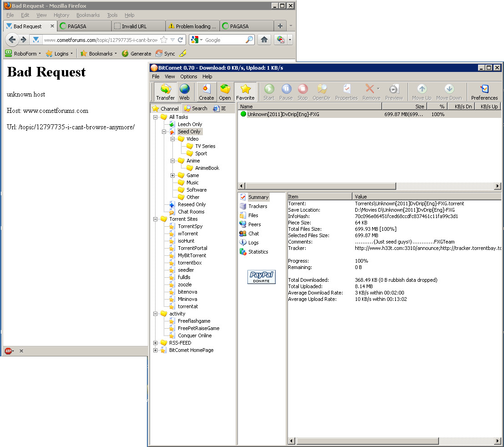Screen dimensions: 504x447
Task: Open BitComet Preferences
Action: point(484,91)
